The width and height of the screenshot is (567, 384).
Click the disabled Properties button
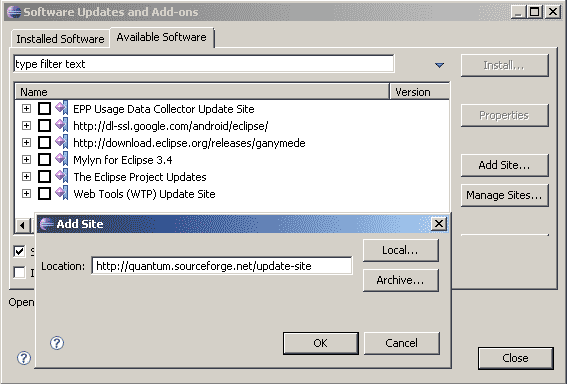tap(505, 115)
